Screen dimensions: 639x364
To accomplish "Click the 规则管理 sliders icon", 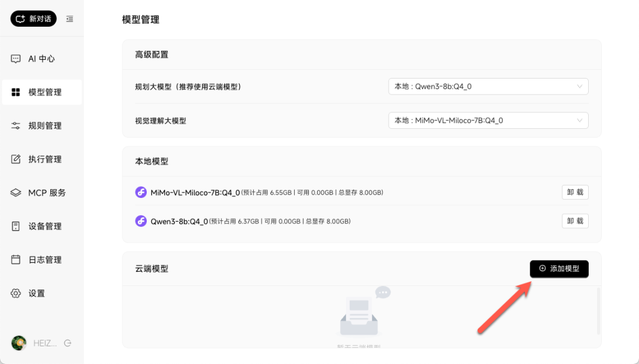I will click(16, 126).
